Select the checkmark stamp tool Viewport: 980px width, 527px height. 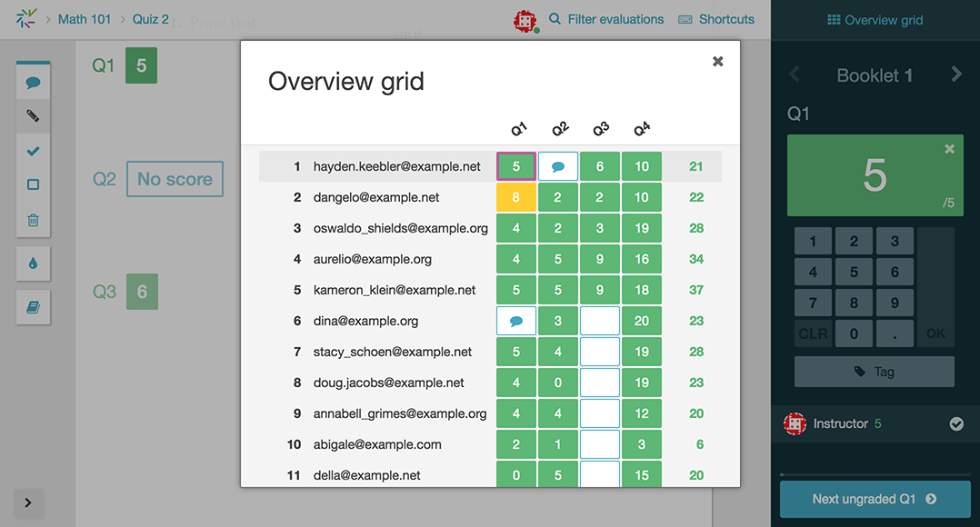pyautogui.click(x=33, y=151)
